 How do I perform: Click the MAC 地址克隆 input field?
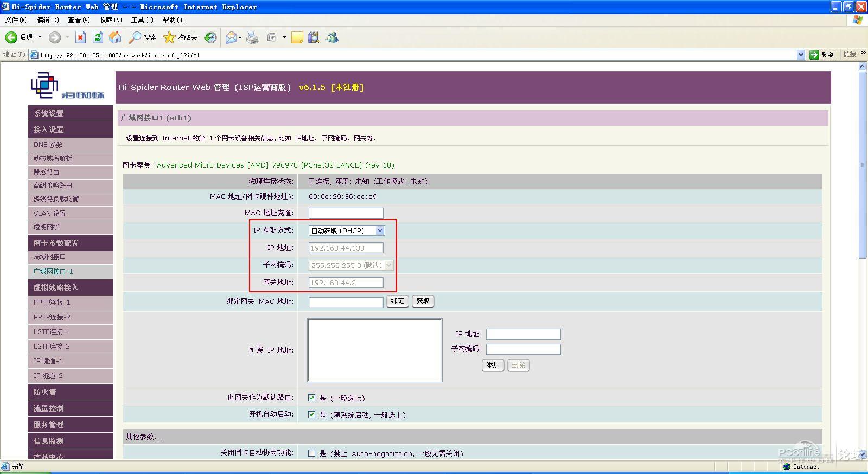346,213
